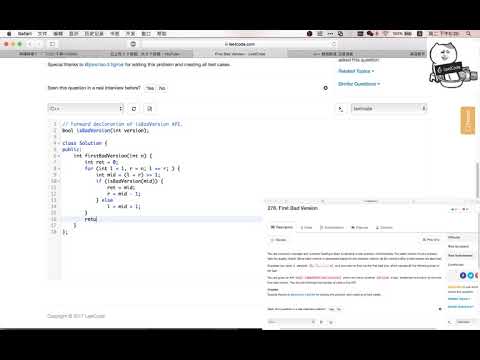The height and width of the screenshot is (360, 480).
Task: Collapse the if isBadVersion block fold arrow
Action: 59,181
